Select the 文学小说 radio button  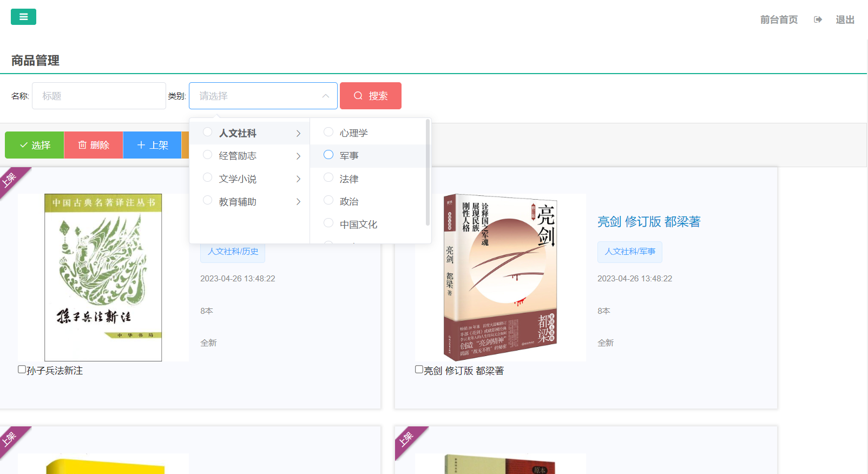207,177
